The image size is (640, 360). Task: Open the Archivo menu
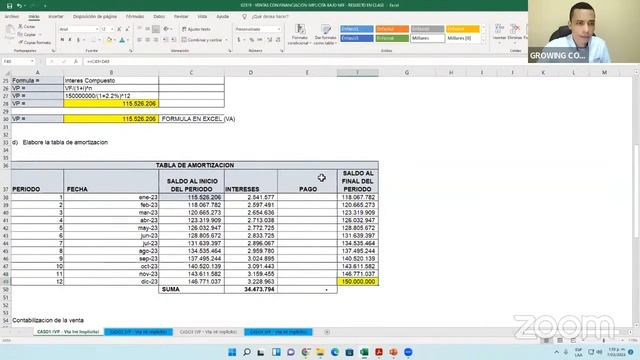point(12,17)
